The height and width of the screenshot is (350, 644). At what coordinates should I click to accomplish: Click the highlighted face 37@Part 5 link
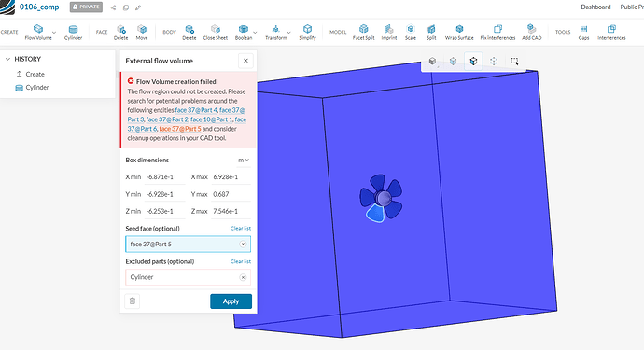pos(180,129)
